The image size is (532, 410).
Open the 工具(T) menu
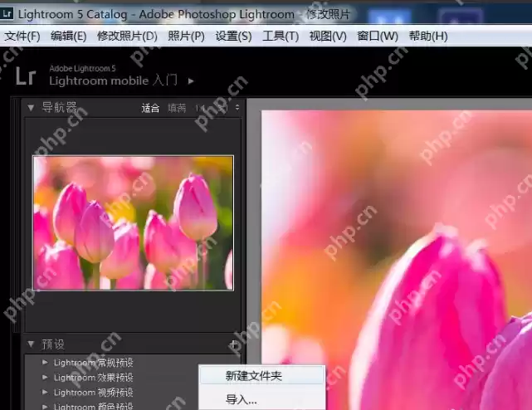click(x=281, y=36)
